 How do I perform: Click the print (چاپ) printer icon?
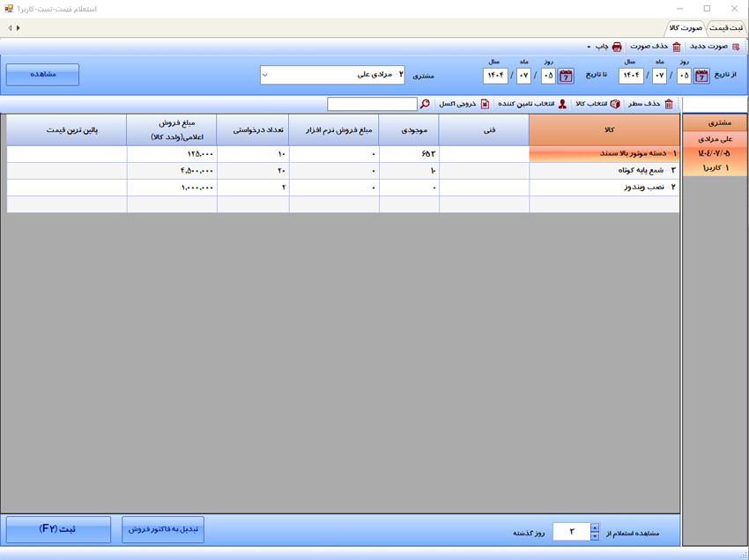617,47
